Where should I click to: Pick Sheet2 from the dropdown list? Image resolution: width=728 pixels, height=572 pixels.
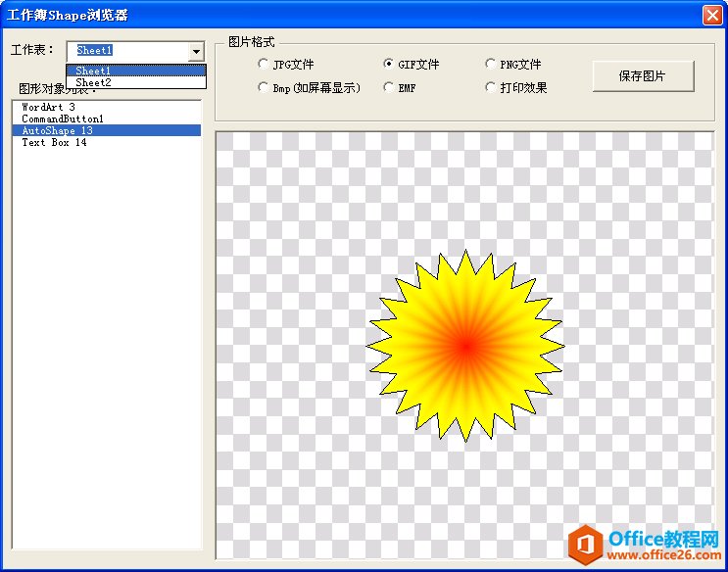coord(136,82)
